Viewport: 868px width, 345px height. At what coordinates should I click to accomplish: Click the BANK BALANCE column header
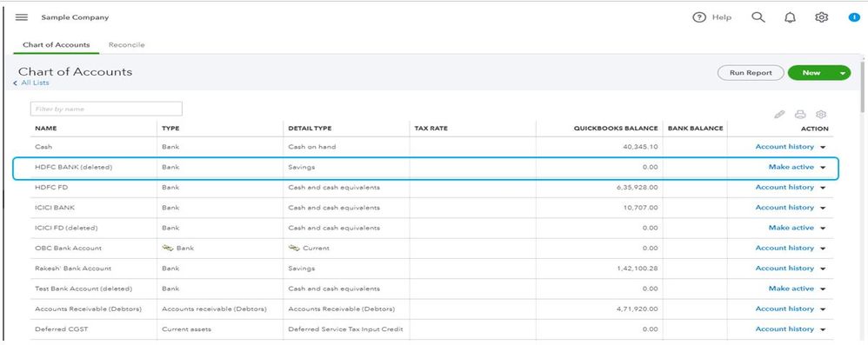click(x=695, y=129)
